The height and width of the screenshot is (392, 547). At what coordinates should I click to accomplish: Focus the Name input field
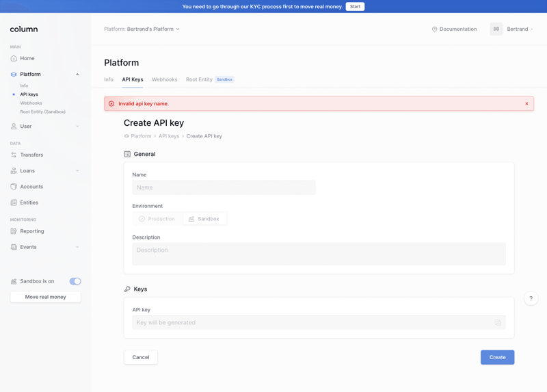tap(224, 187)
